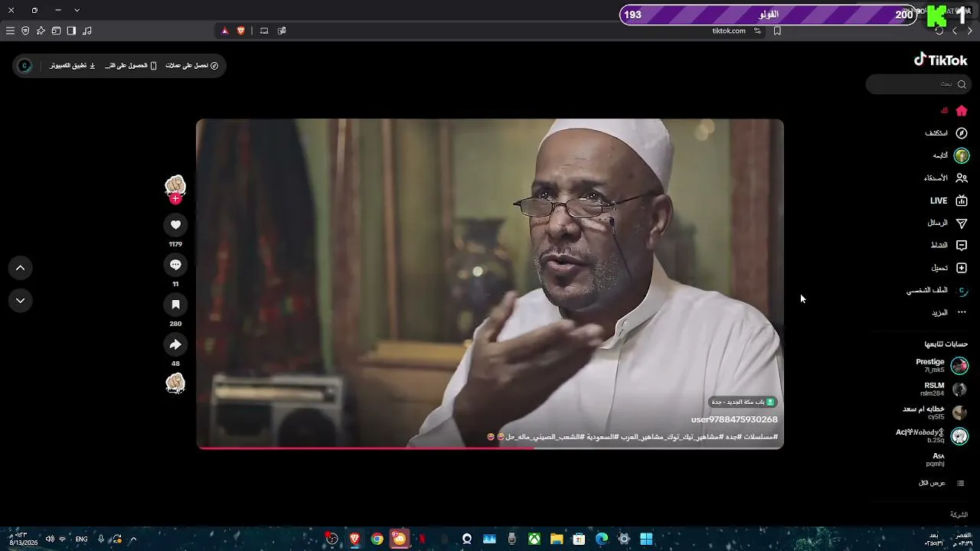Click the left-pointing browser navigation arrow
Screen dimensions: 980x551
955,31
